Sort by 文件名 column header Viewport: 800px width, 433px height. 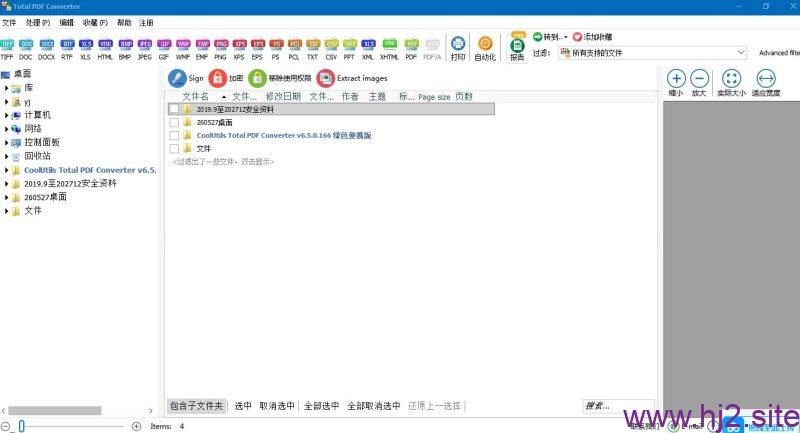pyautogui.click(x=196, y=96)
